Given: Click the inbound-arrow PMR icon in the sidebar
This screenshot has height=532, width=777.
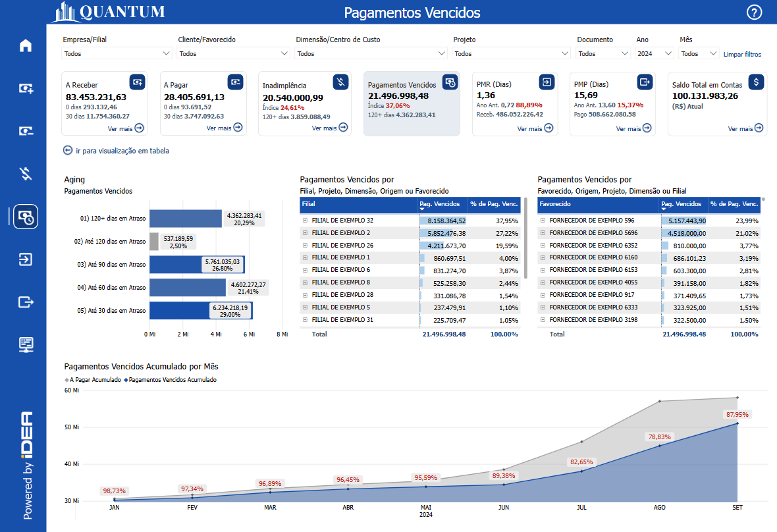Looking at the screenshot, I should pyautogui.click(x=25, y=259).
